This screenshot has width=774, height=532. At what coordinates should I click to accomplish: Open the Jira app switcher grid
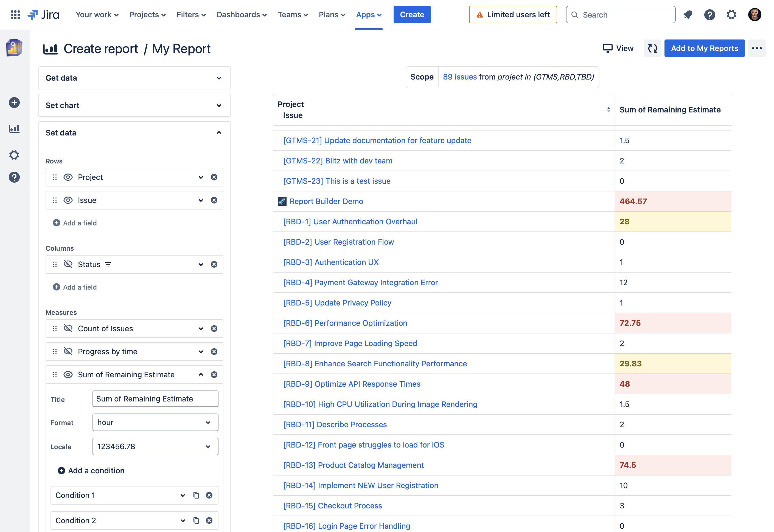[15, 15]
